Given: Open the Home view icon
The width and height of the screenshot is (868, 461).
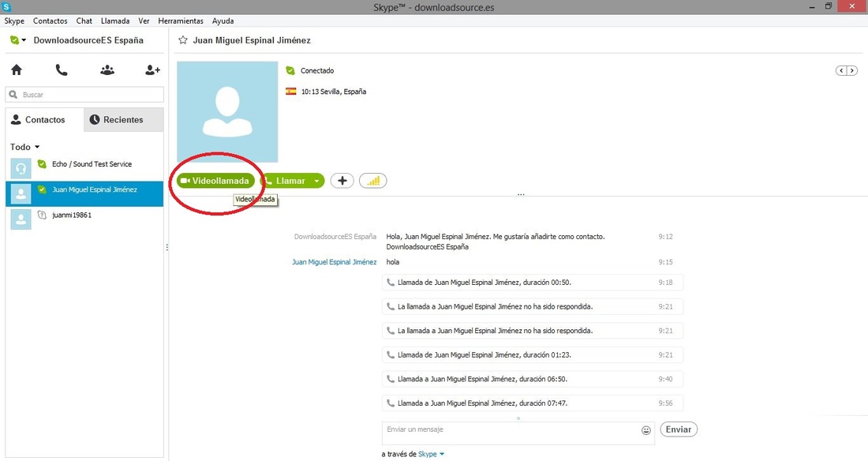Looking at the screenshot, I should click(x=17, y=69).
